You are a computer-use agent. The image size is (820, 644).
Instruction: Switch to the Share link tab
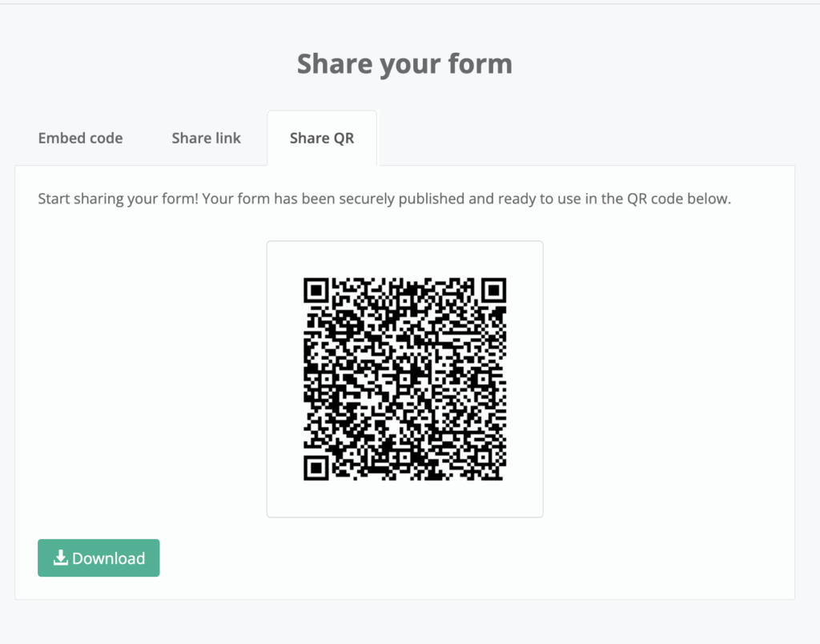206,138
